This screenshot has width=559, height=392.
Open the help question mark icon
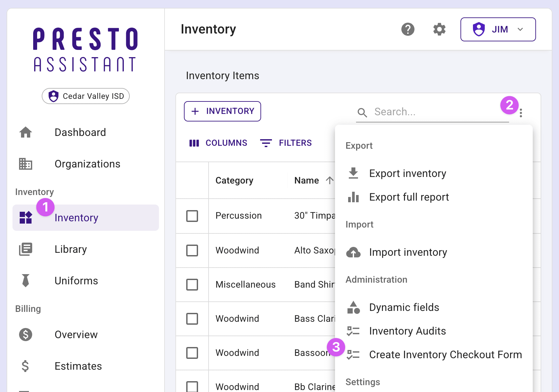click(x=408, y=29)
